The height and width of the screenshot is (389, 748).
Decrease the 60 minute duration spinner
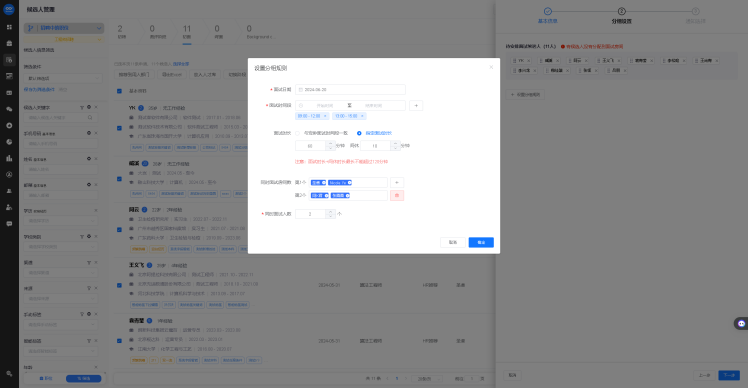pyautogui.click(x=330, y=148)
